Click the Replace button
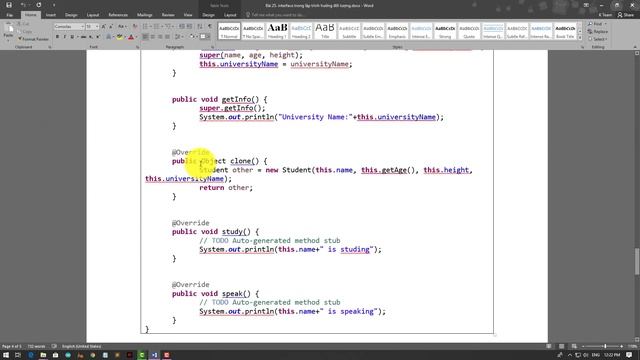Image resolution: width=640 pixels, height=360 pixels. click(x=598, y=31)
